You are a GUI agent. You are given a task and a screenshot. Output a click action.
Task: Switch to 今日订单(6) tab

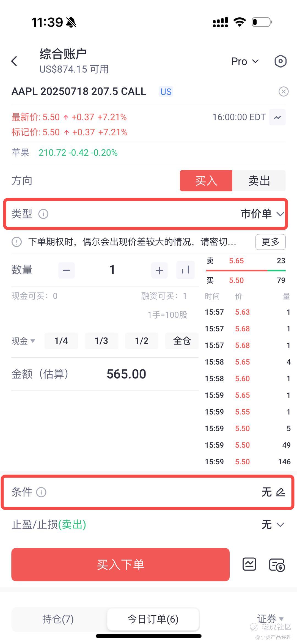(153, 619)
